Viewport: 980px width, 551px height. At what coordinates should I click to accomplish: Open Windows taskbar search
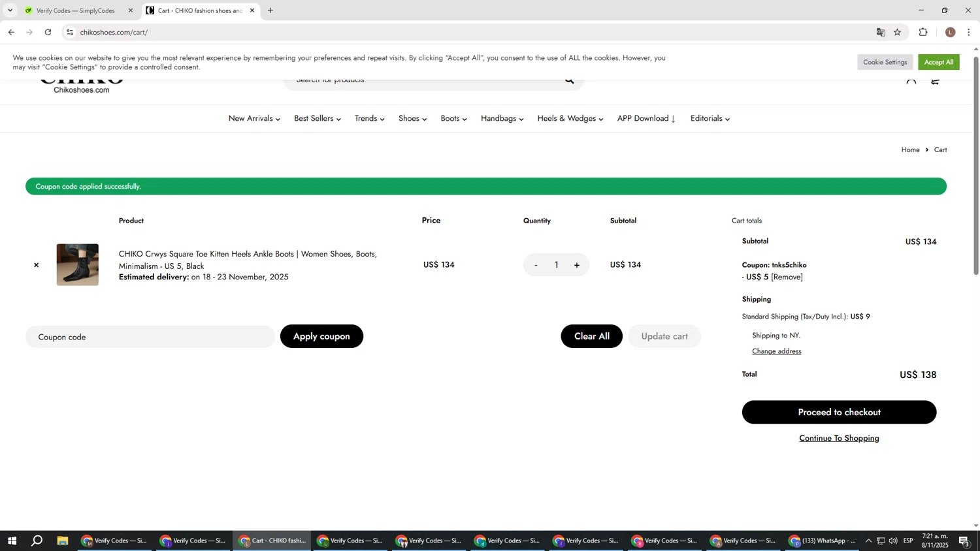[37, 541]
